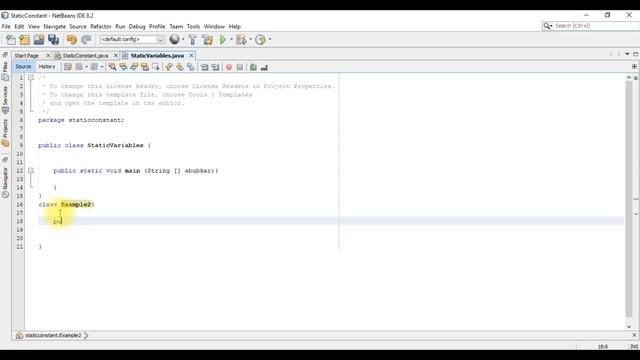Click the Comment code icon
This screenshot has height=360, width=640.
click(253, 67)
